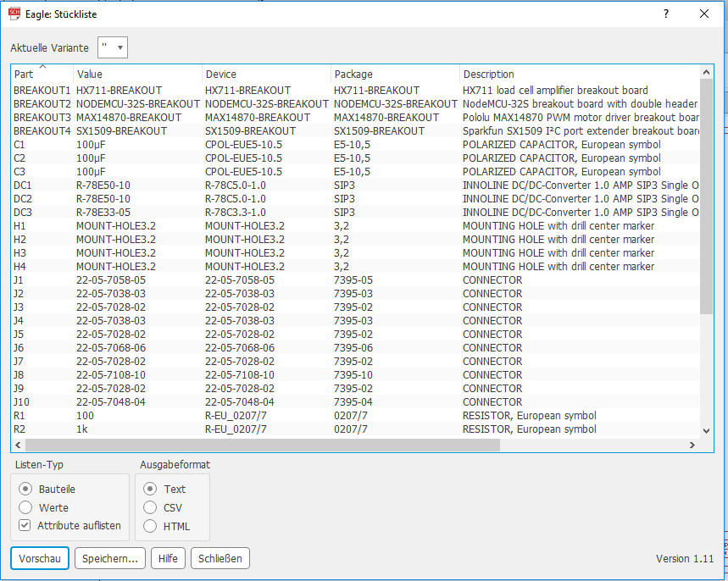The width and height of the screenshot is (728, 581).
Task: Select the H4 mounting hole row
Action: click(x=355, y=267)
